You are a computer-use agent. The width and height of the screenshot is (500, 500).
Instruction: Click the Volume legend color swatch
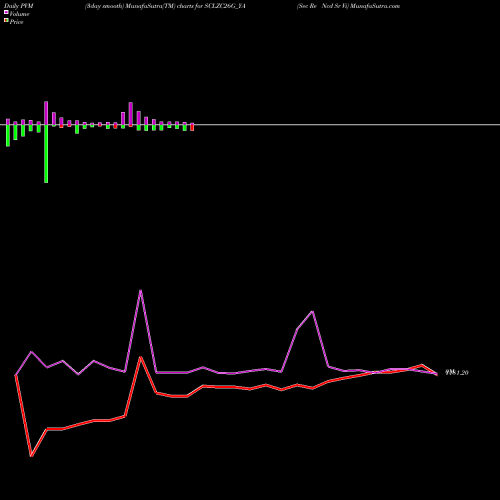(6, 12)
